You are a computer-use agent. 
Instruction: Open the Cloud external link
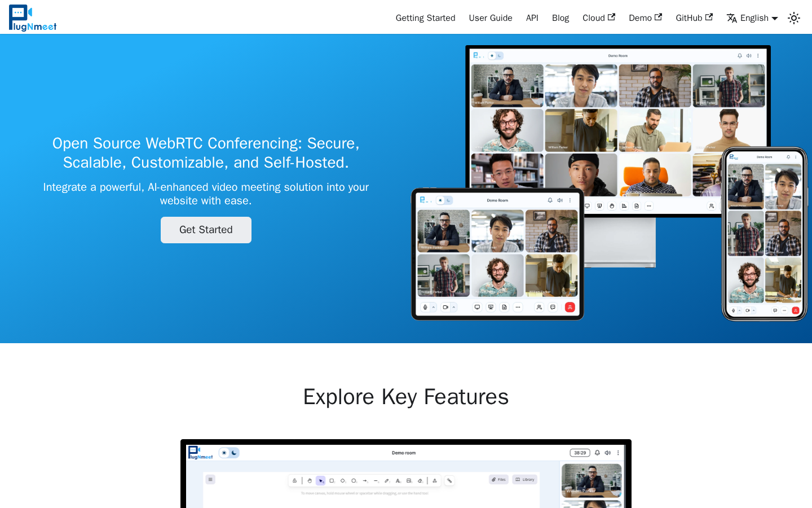[x=599, y=18]
